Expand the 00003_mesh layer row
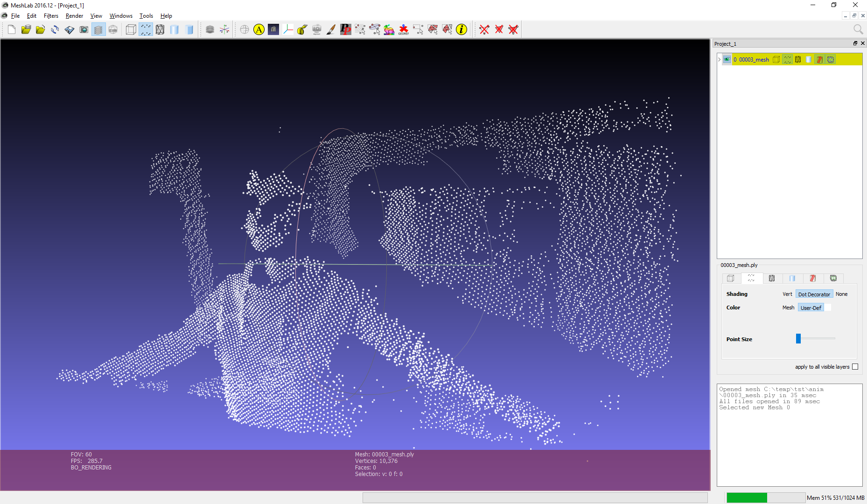The height and width of the screenshot is (504, 867). [719, 60]
